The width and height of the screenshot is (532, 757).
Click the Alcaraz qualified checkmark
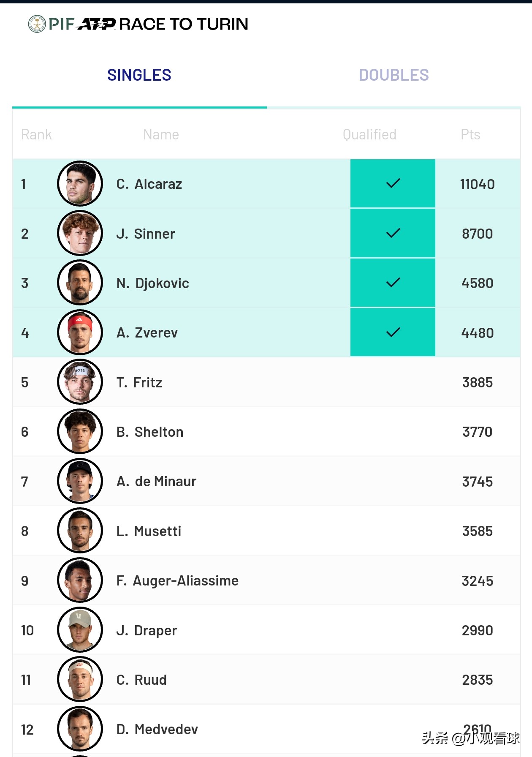point(393,183)
